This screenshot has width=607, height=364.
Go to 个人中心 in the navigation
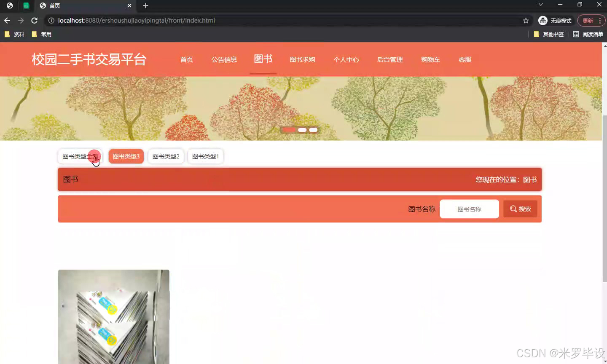(x=346, y=59)
